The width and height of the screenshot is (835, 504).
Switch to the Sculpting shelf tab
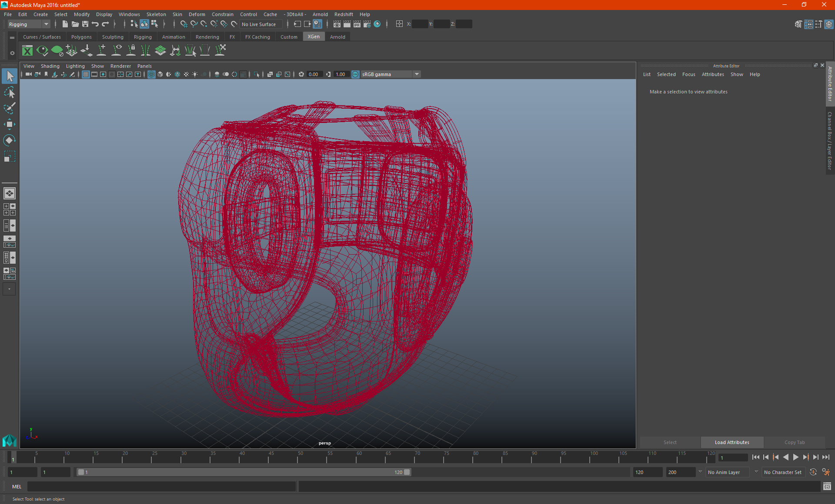113,37
